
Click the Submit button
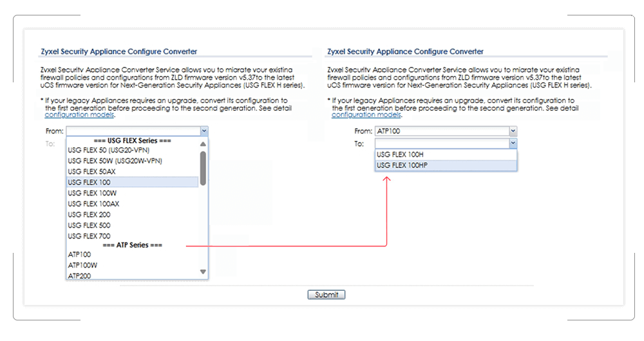tap(327, 295)
